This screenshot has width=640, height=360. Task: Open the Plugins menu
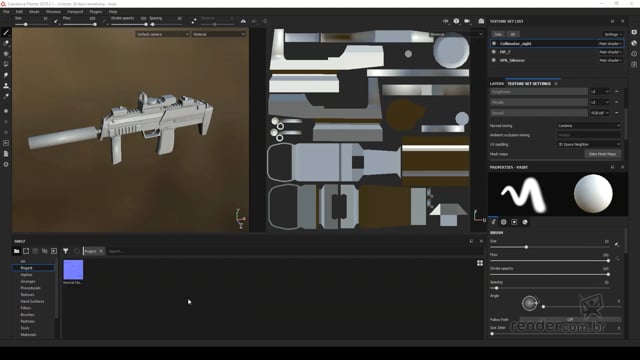(96, 12)
